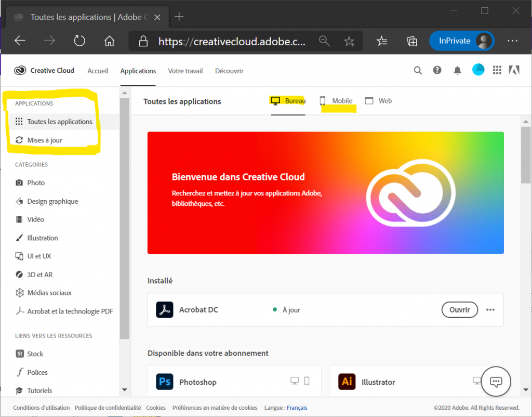The image size is (532, 417).
Task: Click the blue user account avatar
Action: [478, 70]
